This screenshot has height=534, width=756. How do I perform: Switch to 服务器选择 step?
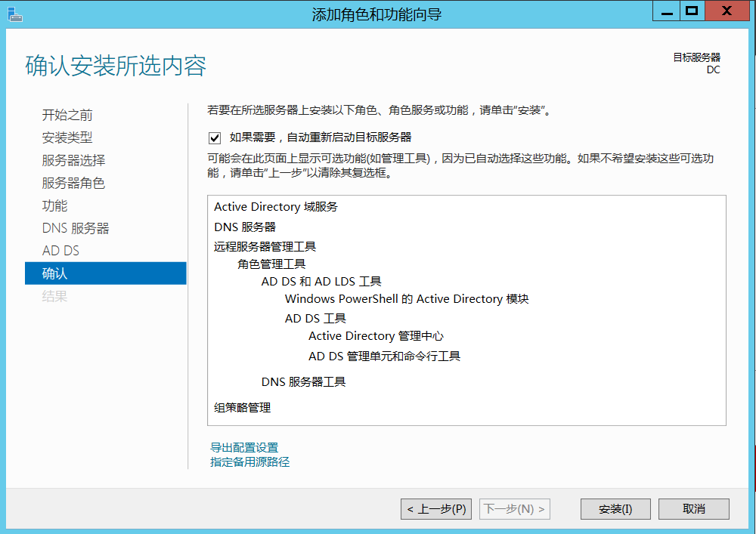73,160
